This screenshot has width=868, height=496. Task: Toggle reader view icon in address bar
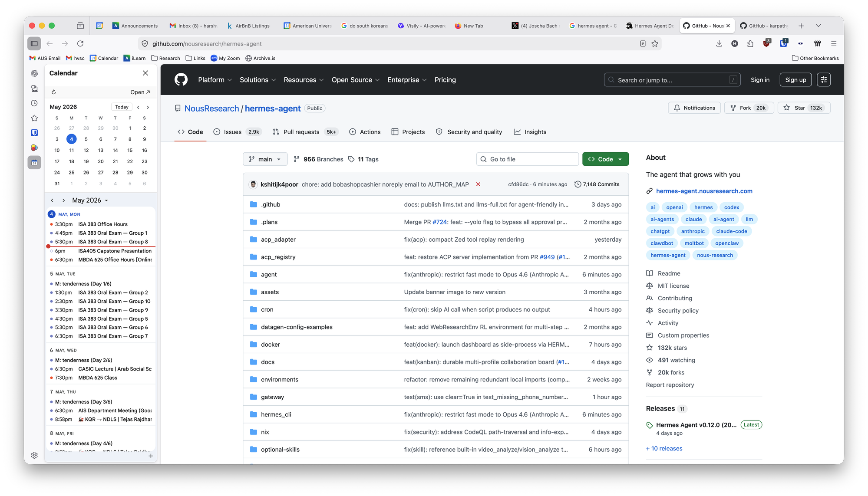[x=643, y=43]
